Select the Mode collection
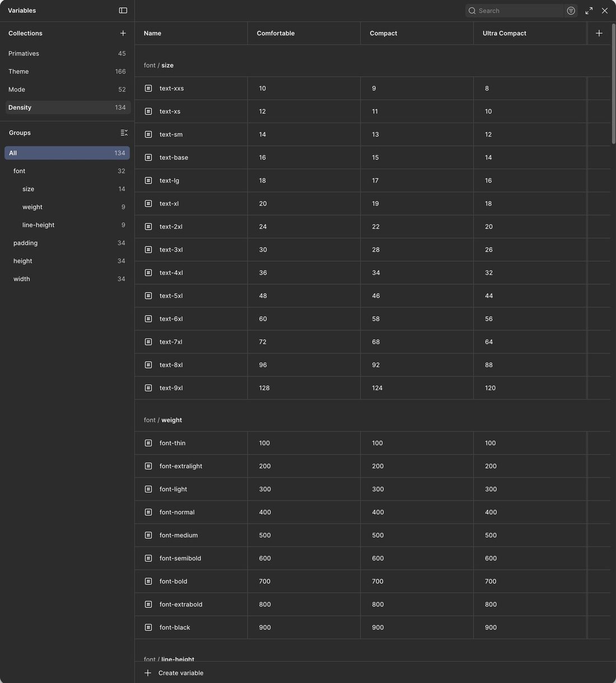The height and width of the screenshot is (683, 616). point(67,89)
